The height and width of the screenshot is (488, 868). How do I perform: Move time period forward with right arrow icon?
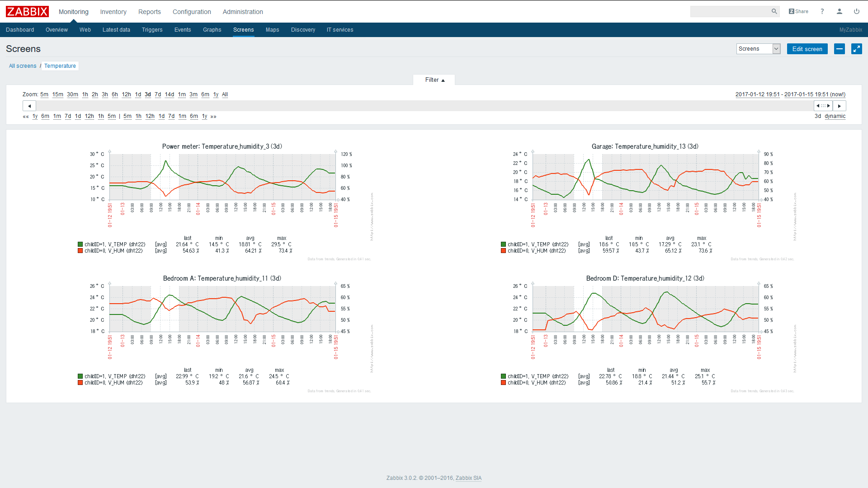(x=840, y=105)
